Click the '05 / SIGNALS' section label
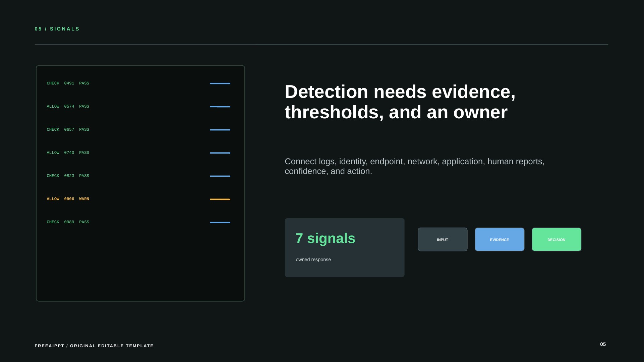 (x=57, y=29)
